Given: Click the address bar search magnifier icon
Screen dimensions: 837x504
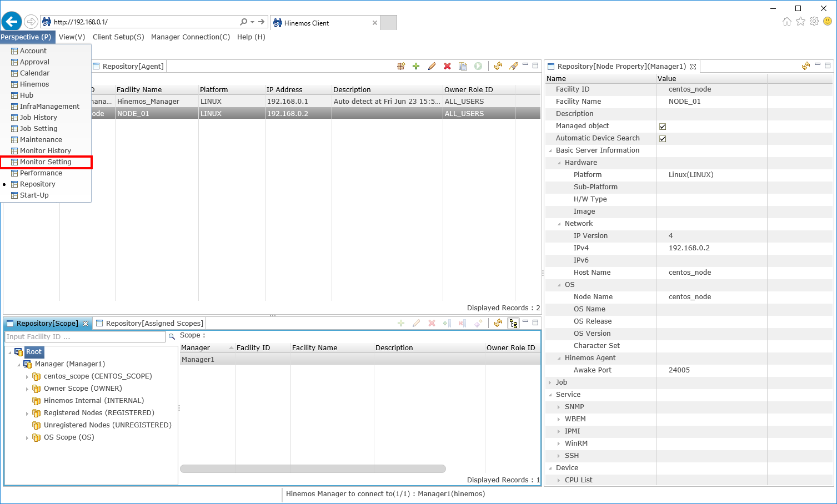Looking at the screenshot, I should pos(243,22).
